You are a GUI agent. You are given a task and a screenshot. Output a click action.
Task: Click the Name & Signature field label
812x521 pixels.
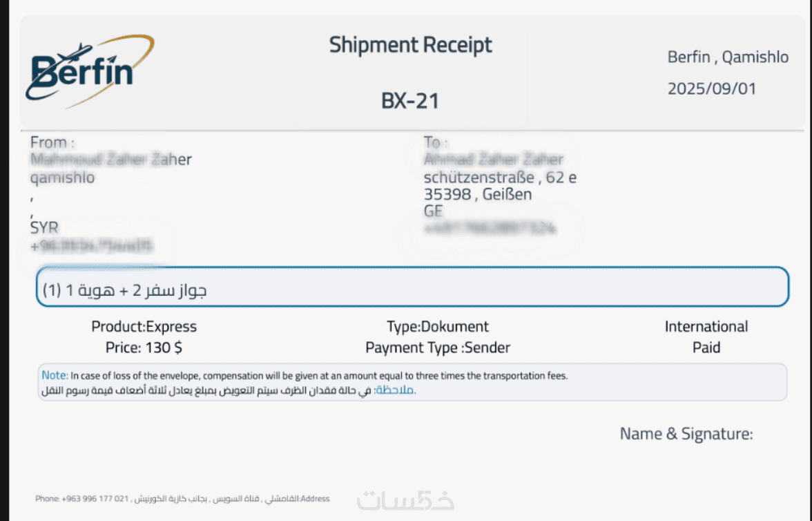tap(686, 434)
